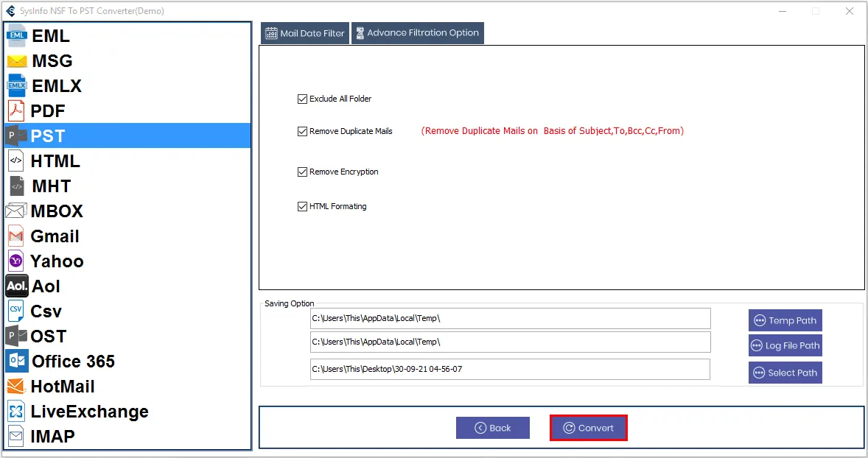The width and height of the screenshot is (868, 458).
Task: Pick the Yahoo icon
Action: tap(16, 261)
